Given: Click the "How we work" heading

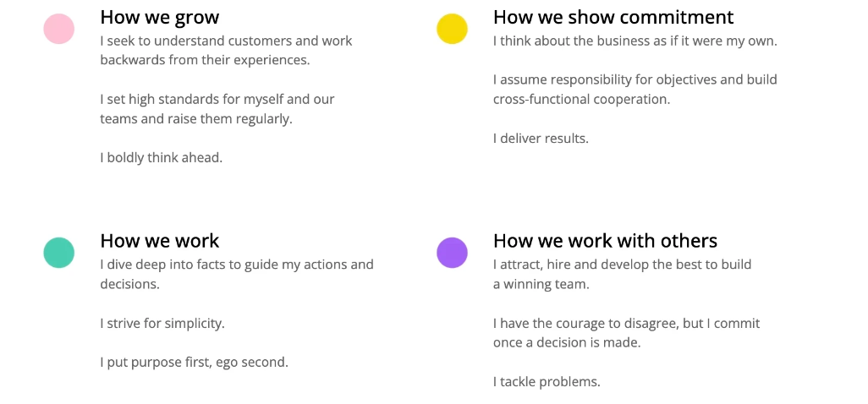Looking at the screenshot, I should click(159, 241).
